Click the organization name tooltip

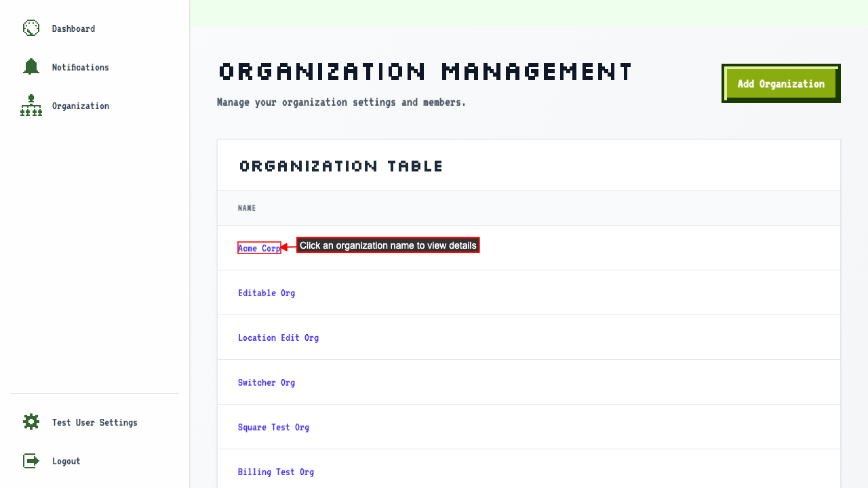388,245
